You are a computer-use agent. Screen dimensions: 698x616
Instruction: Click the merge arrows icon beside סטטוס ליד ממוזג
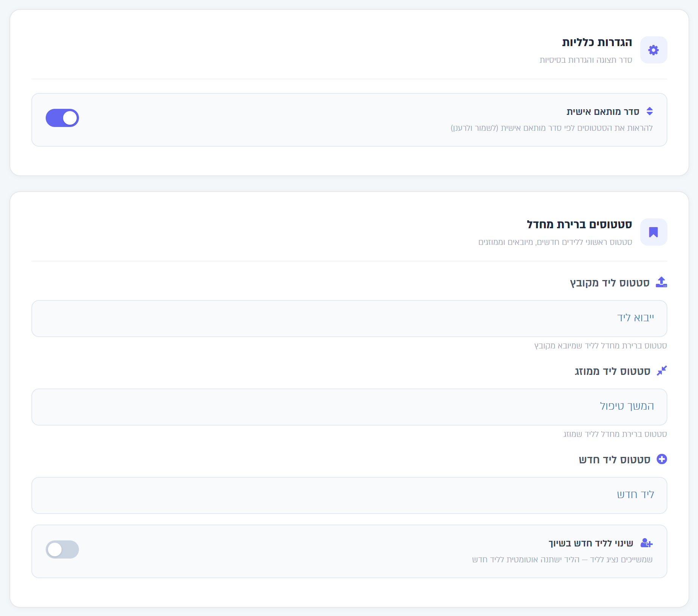662,371
